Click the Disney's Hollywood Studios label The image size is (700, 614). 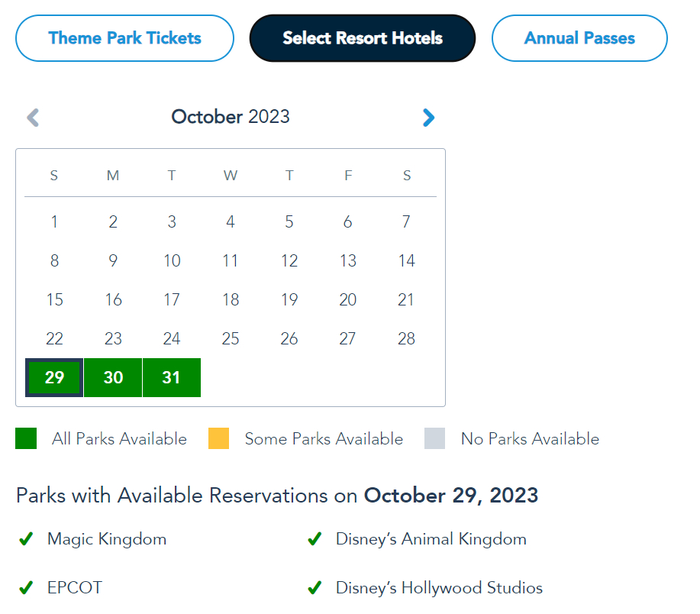[x=439, y=588]
